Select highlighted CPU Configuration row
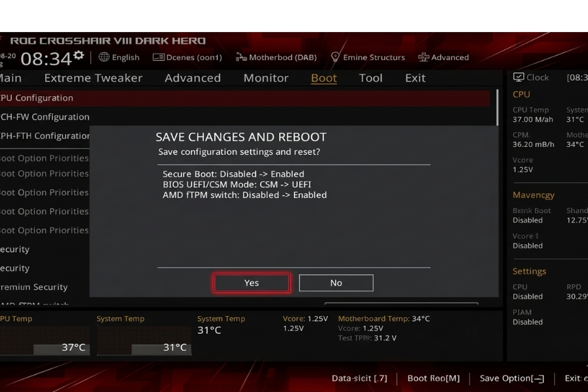This screenshot has height=392, width=588. [244, 98]
